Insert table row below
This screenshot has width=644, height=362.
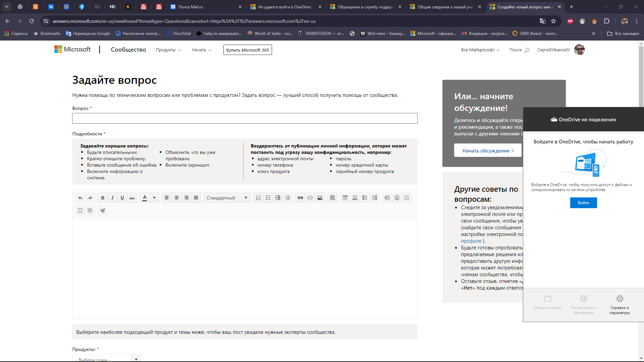(355, 198)
